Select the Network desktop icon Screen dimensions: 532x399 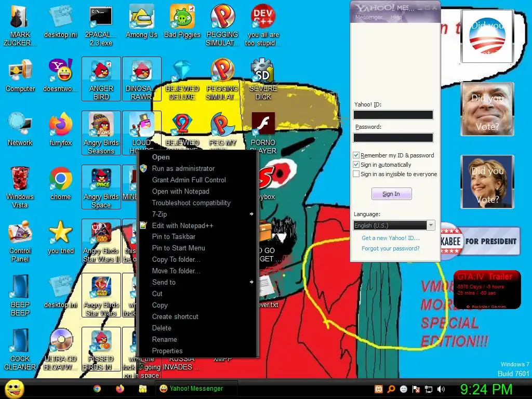tap(20, 130)
